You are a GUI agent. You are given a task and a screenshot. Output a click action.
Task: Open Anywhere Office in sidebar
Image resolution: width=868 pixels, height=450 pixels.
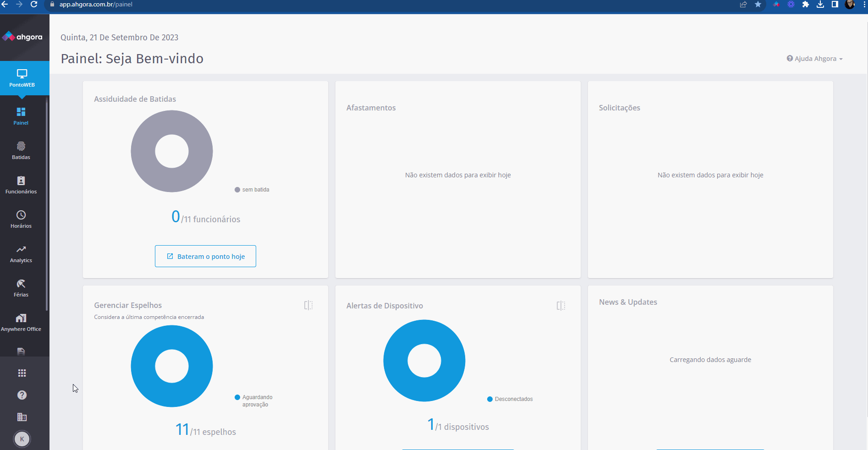click(21, 323)
